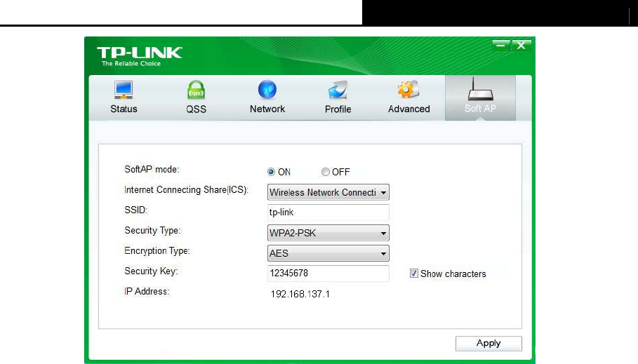638x364 pixels.
Task: Switch to the Soft AP tab label
Action: click(480, 109)
